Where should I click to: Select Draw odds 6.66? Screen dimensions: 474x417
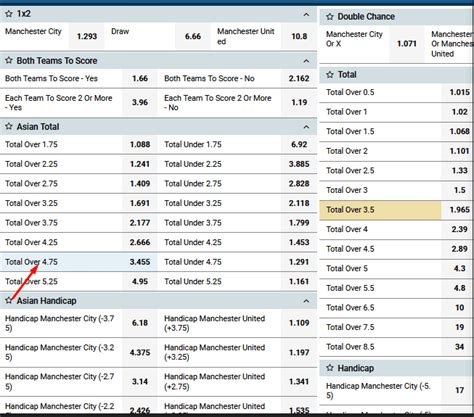coord(193,36)
